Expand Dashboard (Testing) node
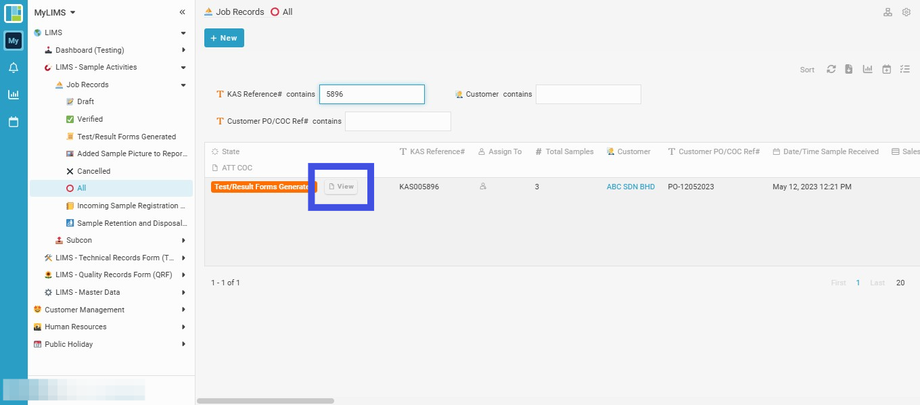Screen dimensions: 920x405 (x=184, y=50)
